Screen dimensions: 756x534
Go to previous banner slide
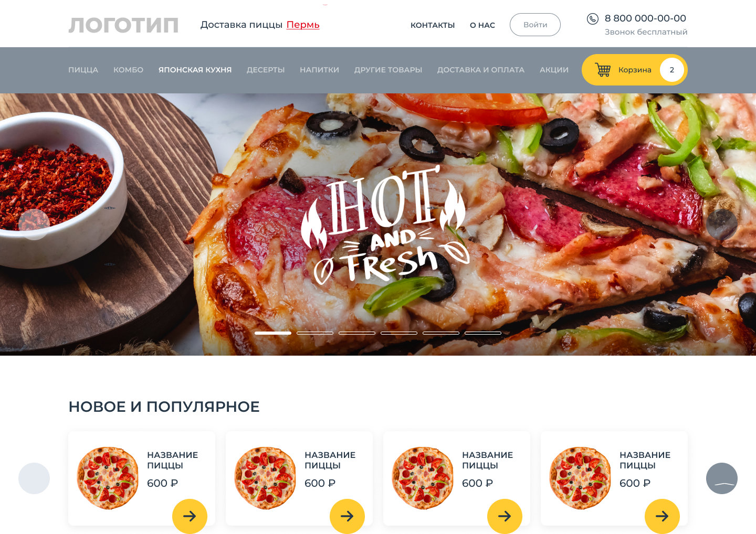[34, 225]
